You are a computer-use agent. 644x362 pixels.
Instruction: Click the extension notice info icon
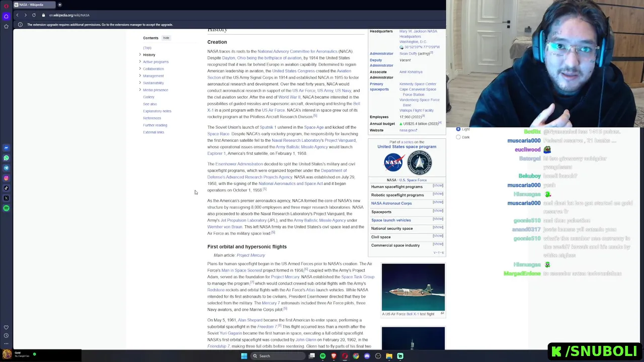click(x=20, y=25)
